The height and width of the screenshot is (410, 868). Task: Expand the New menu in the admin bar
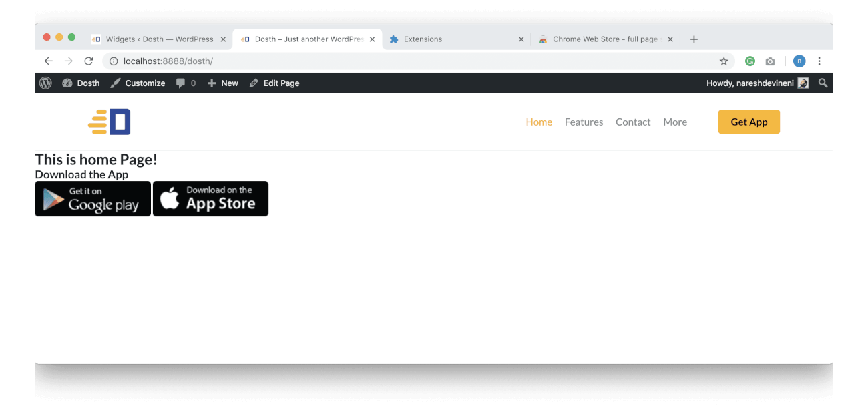pyautogui.click(x=222, y=83)
